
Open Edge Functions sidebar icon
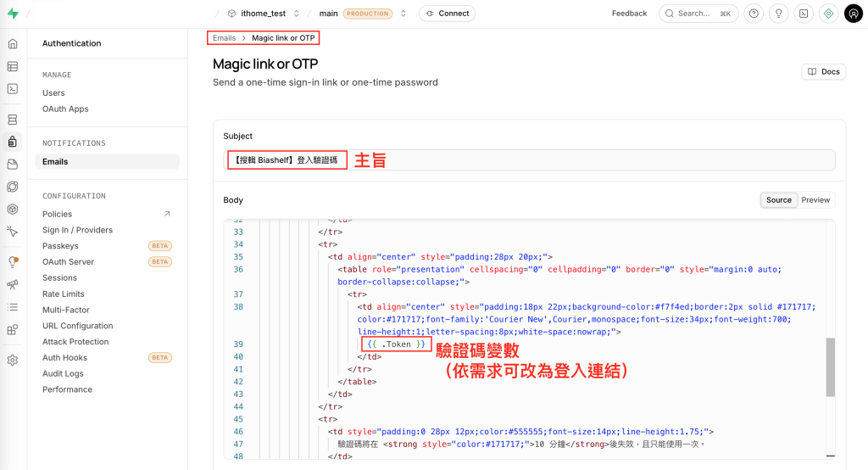(13, 187)
